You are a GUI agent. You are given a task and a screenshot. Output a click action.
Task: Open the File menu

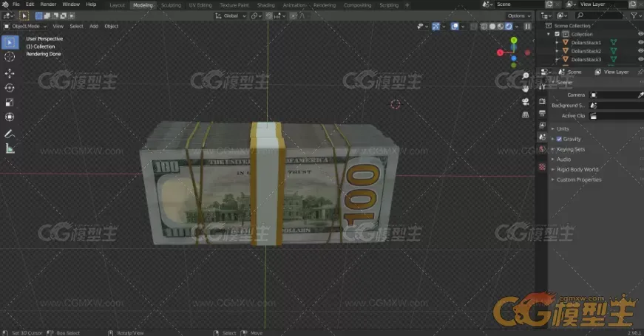[x=16, y=4]
